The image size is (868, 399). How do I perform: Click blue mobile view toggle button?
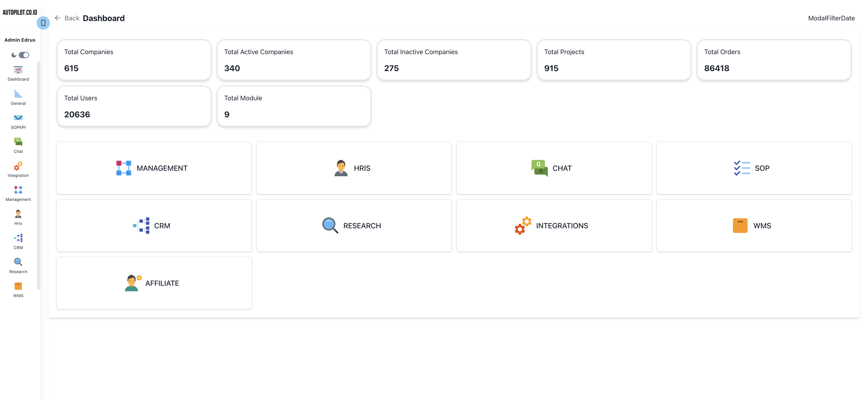pyautogui.click(x=43, y=23)
